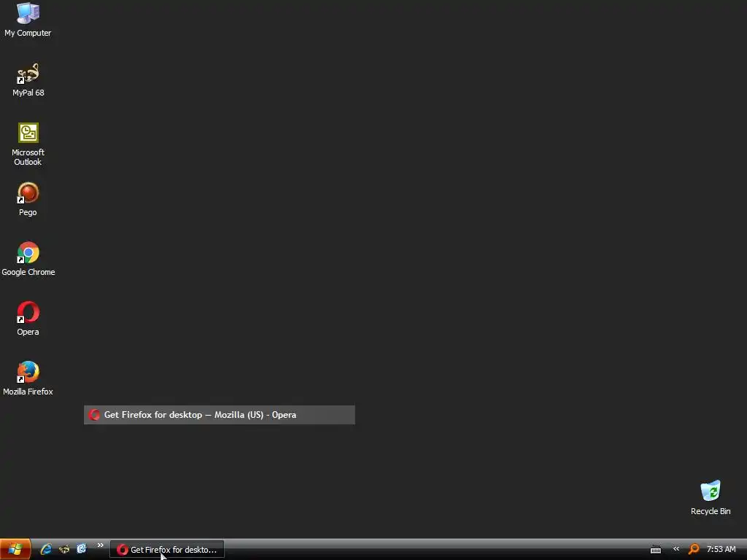
Task: Select the Microsoft Outlook desktop icon
Action: [28, 144]
